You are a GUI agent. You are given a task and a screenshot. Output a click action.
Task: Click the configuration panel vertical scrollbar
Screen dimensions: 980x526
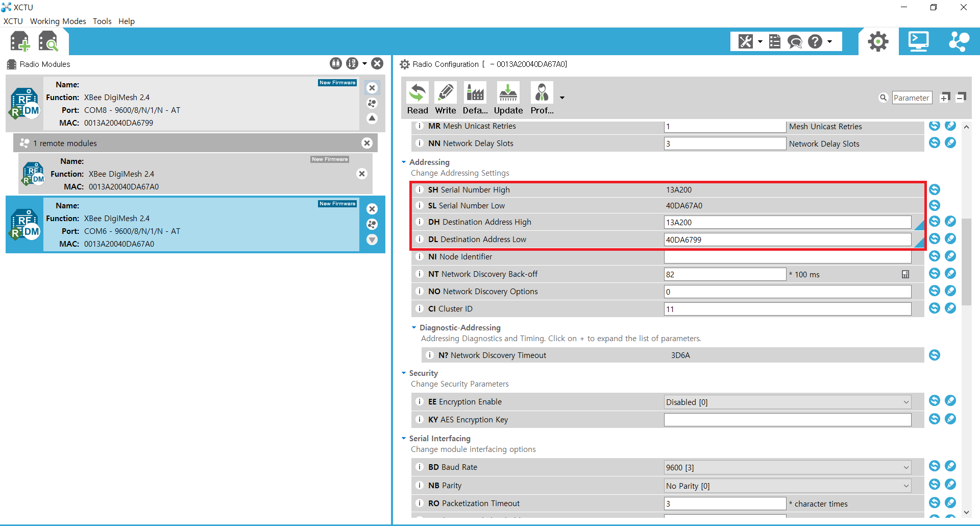point(966,262)
